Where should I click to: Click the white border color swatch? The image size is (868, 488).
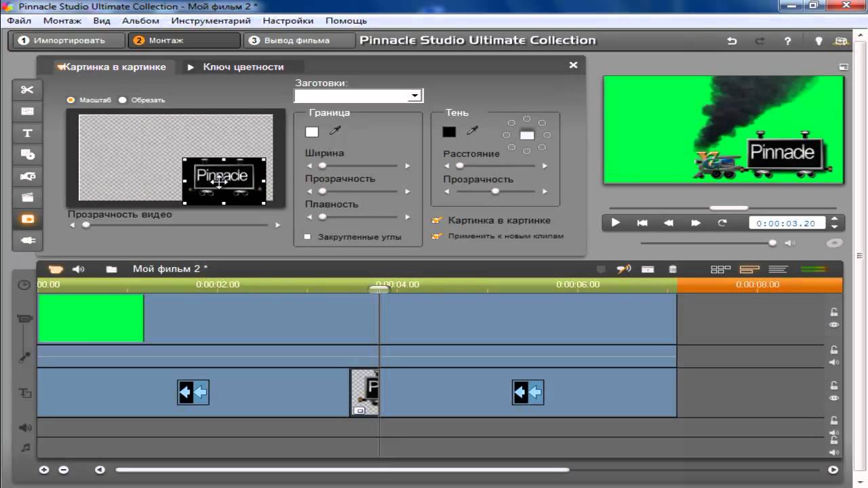click(312, 132)
